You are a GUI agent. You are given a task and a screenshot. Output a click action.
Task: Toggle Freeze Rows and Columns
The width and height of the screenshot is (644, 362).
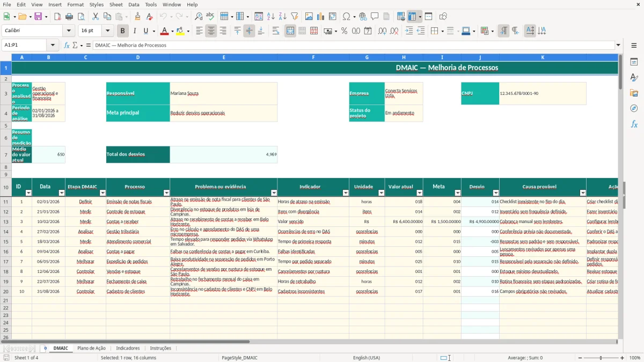[412, 17]
